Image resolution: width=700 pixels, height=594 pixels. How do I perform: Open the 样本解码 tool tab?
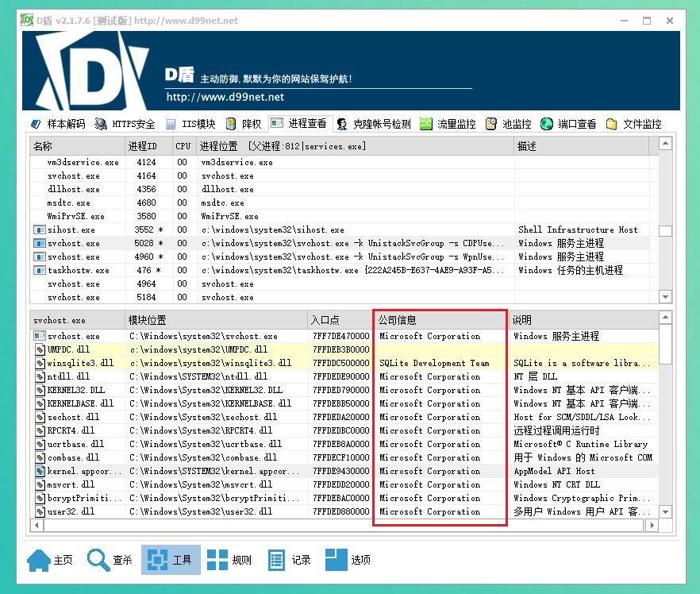coord(58,124)
